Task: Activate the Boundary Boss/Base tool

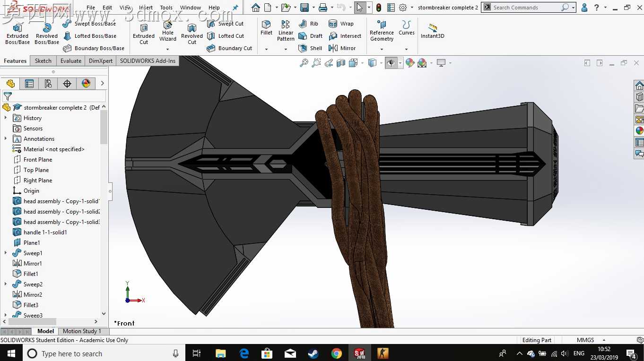Action: [94, 48]
